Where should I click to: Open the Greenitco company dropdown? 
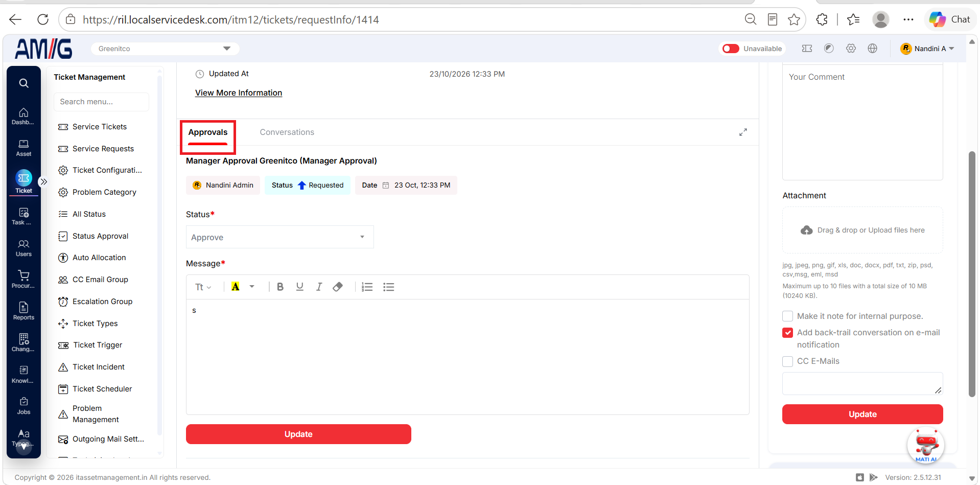click(x=165, y=49)
